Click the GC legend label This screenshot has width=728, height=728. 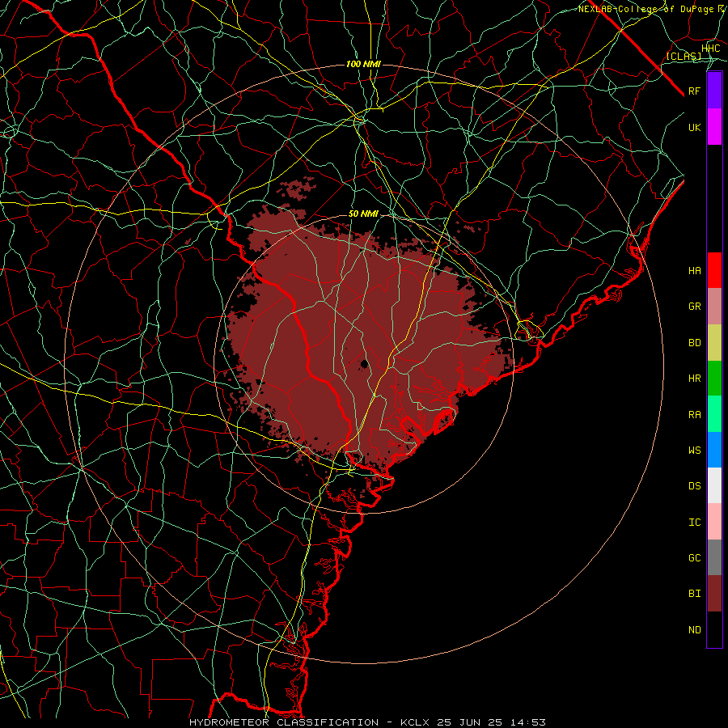pos(695,557)
